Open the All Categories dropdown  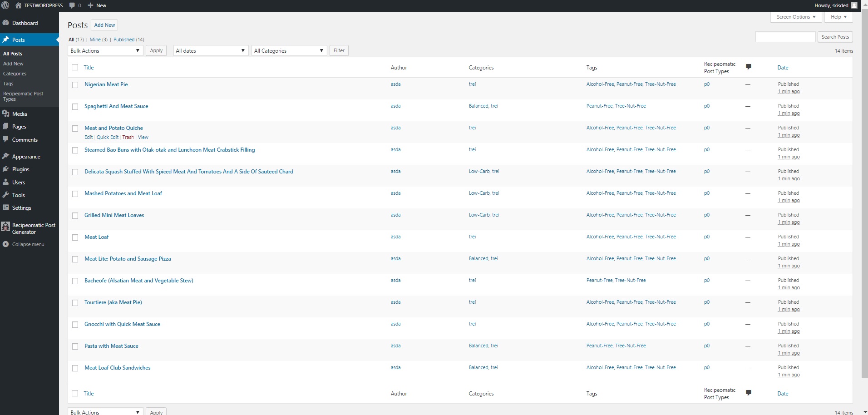pos(289,50)
